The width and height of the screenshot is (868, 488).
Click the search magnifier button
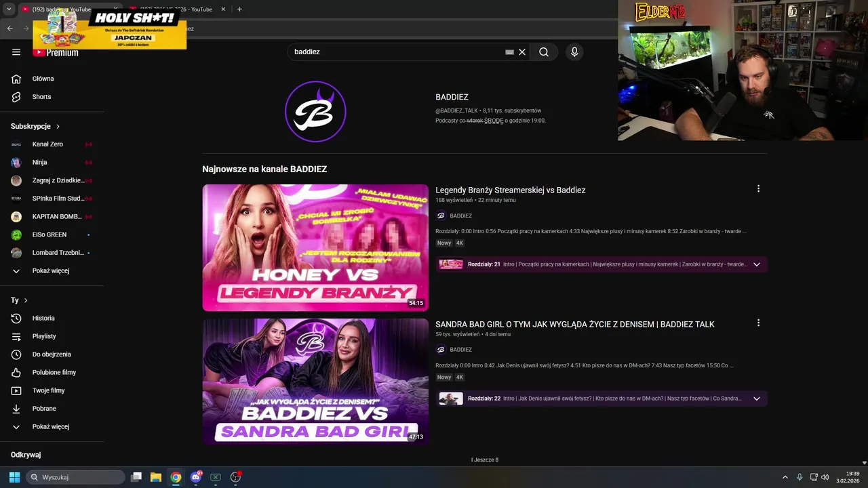point(544,52)
